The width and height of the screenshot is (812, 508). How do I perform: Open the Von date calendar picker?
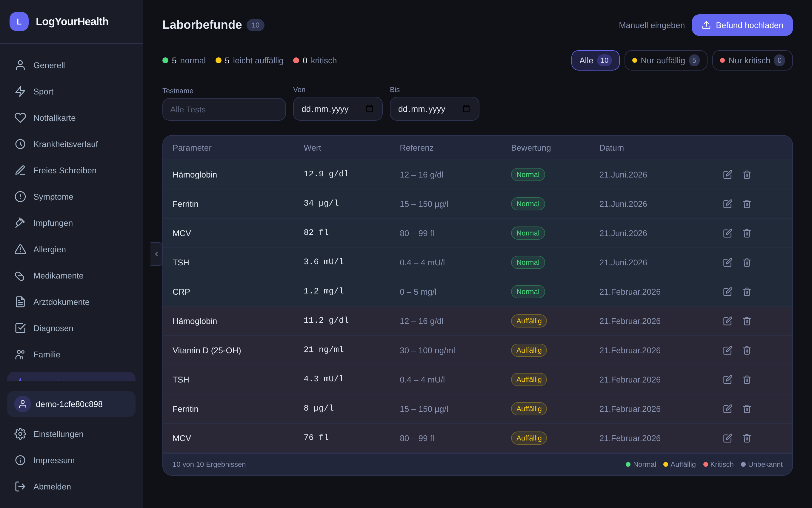point(369,108)
